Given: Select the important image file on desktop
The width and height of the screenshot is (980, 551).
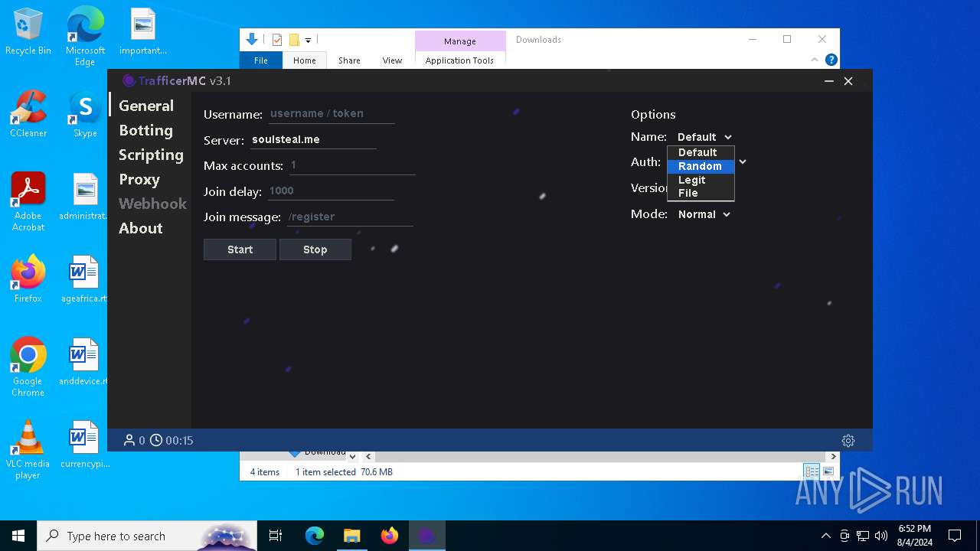Looking at the screenshot, I should pos(143,32).
